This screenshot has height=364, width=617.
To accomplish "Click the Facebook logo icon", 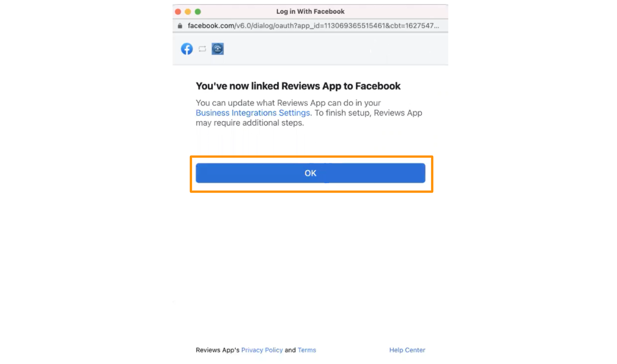I will point(187,49).
